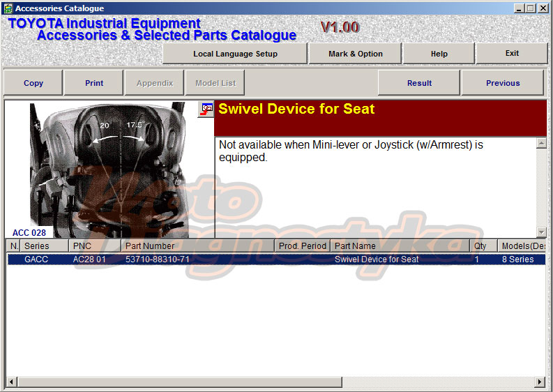Click the Models(Des column header
Screen dimensions: 553x392
click(522, 246)
